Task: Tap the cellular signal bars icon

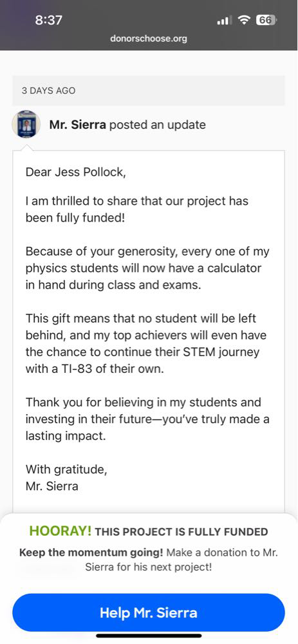Action: 225,20
